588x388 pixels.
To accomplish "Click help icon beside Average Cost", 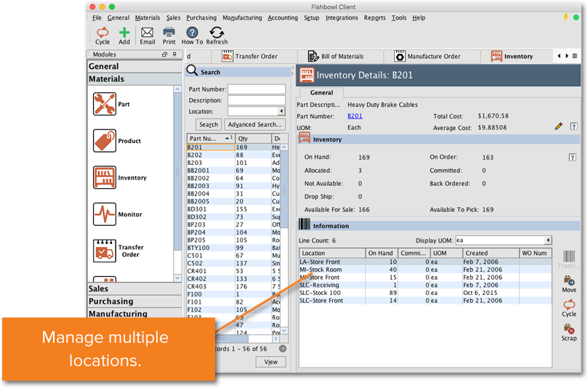I will click(x=573, y=126).
